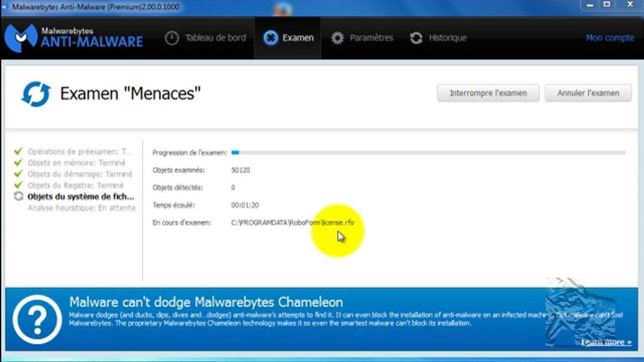Click the "Temps écoulé:" label

click(174, 205)
